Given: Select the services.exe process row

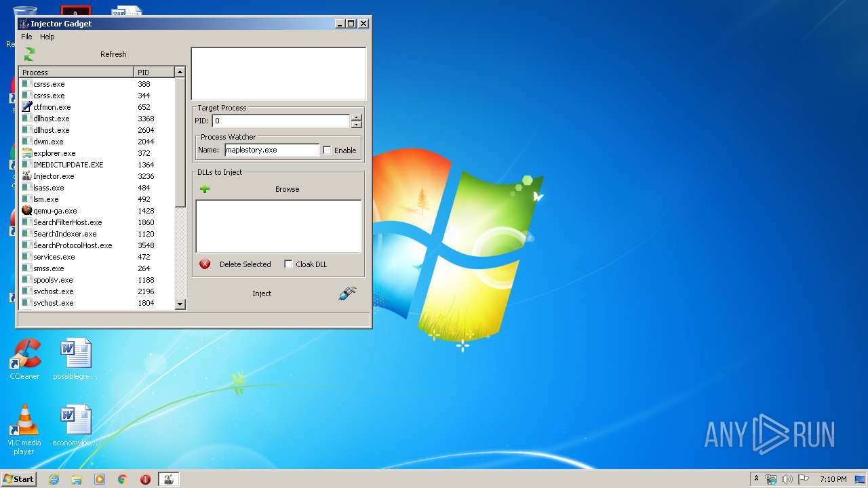Looking at the screenshot, I should [97, 257].
